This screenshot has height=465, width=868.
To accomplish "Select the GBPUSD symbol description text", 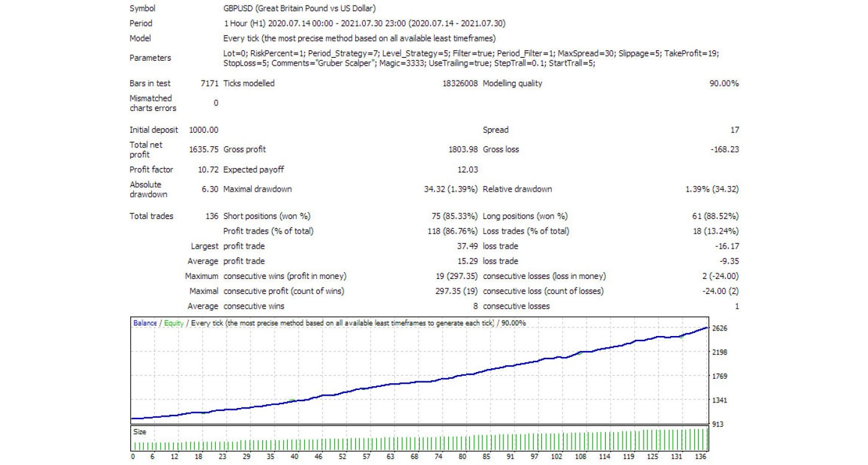I will (299, 9).
